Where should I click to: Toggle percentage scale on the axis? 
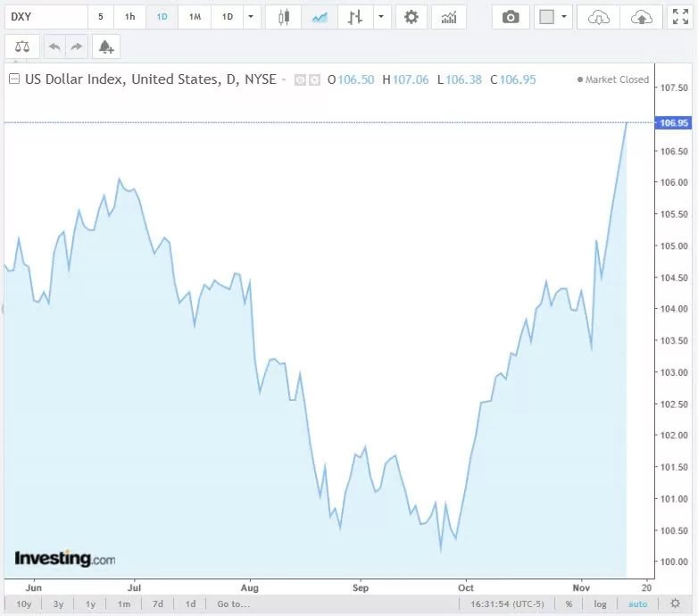pos(569,604)
